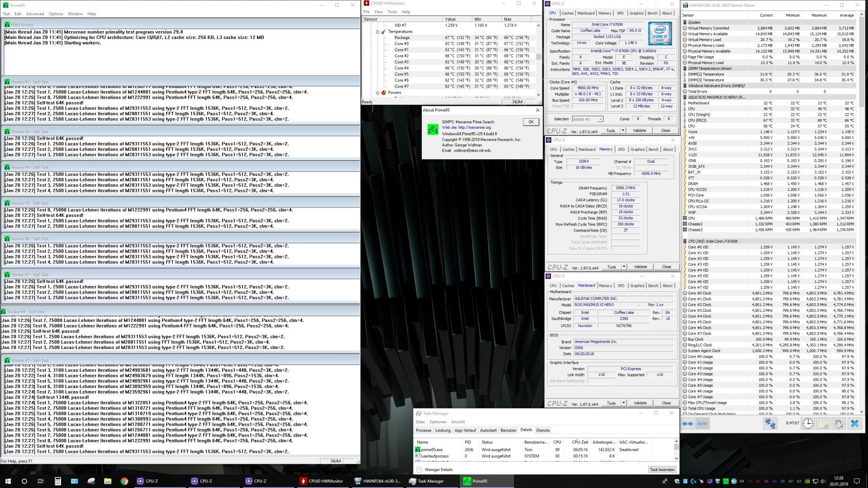Click Task-Manager process list scrollbar
This screenshot has width=868, height=488.
676,449
